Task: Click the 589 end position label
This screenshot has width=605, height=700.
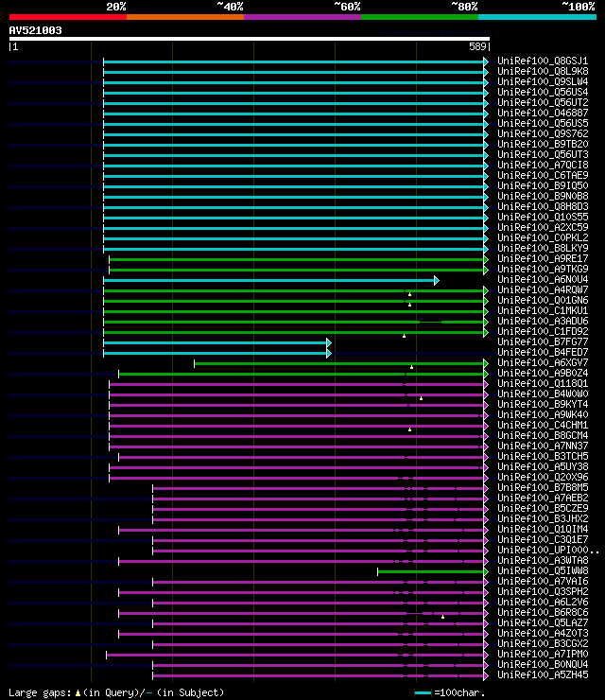Action: tap(477, 46)
